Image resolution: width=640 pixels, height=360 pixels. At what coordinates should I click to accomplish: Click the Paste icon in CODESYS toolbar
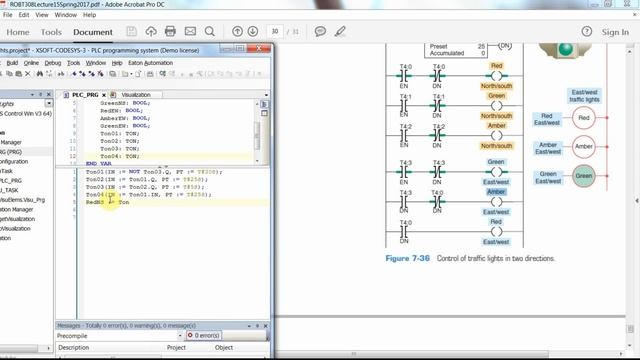click(x=18, y=74)
